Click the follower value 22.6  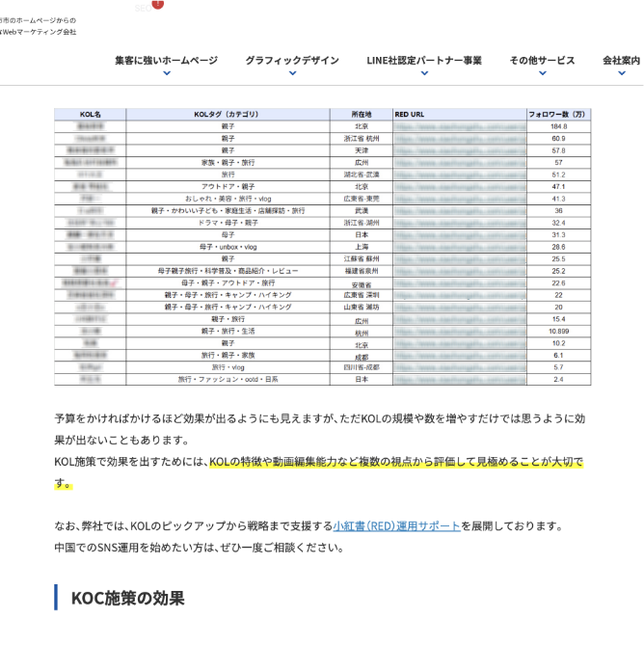pos(558,282)
